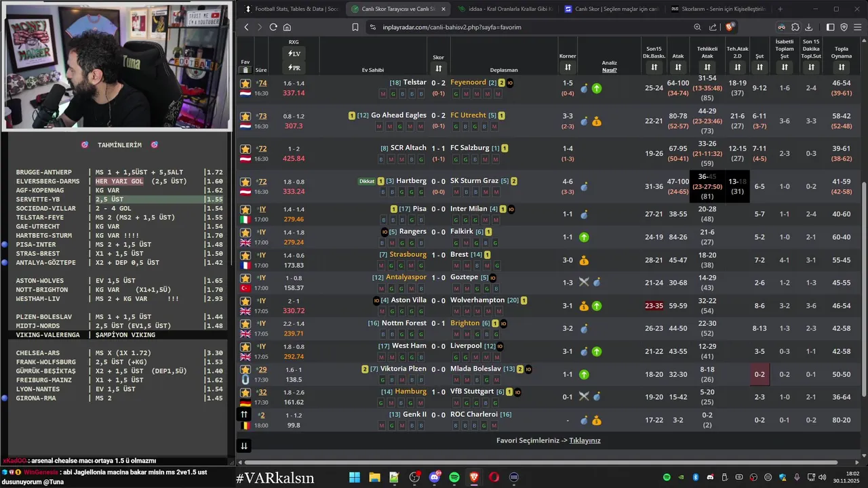
Task: Open File Explorer from taskbar
Action: [374, 478]
